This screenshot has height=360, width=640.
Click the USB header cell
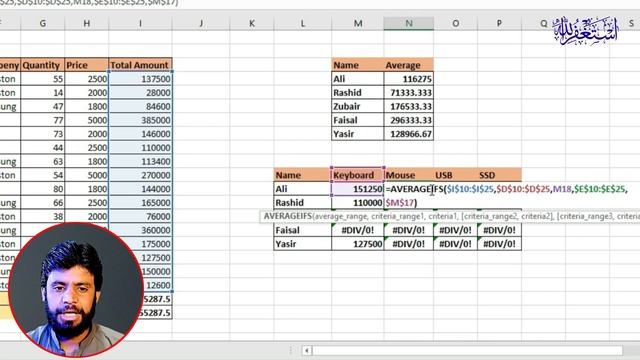(x=456, y=175)
